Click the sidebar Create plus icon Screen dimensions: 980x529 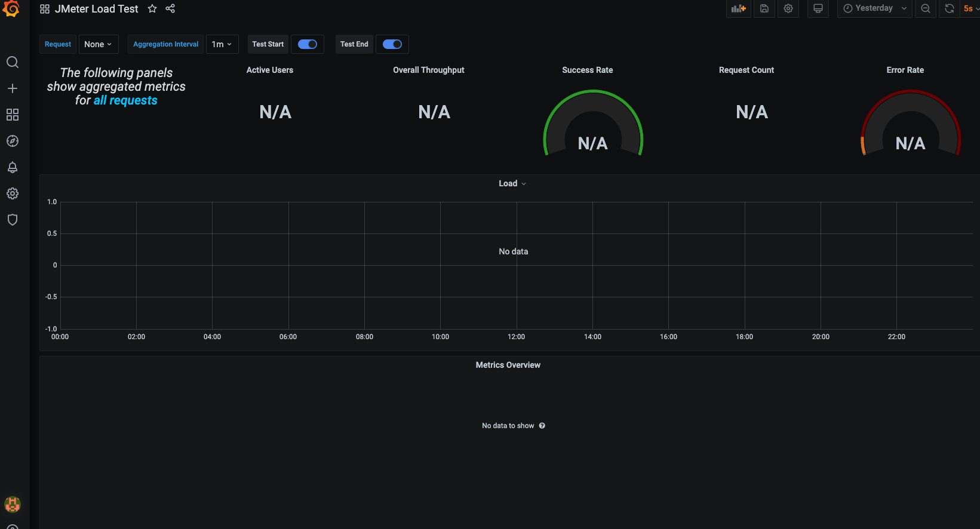(x=13, y=88)
